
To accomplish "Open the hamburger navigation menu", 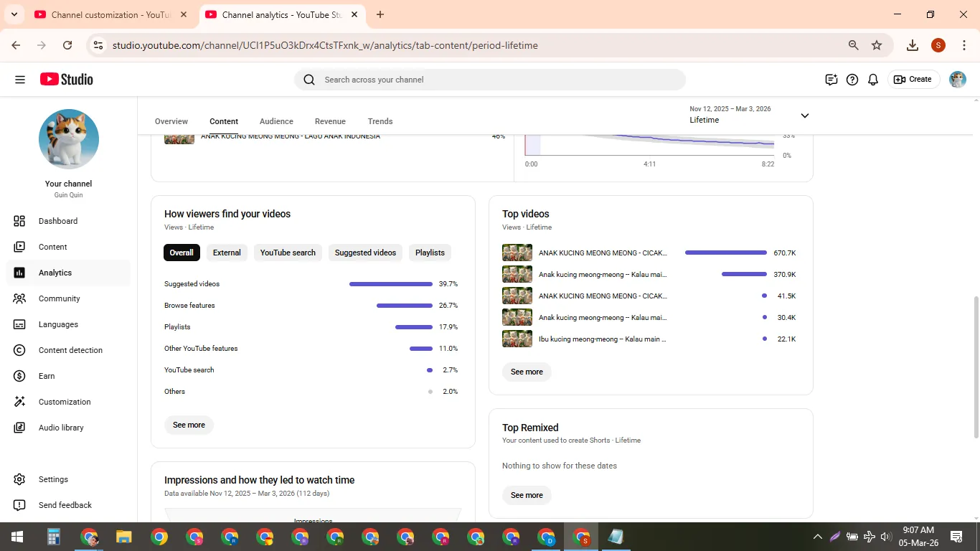I will (x=20, y=80).
